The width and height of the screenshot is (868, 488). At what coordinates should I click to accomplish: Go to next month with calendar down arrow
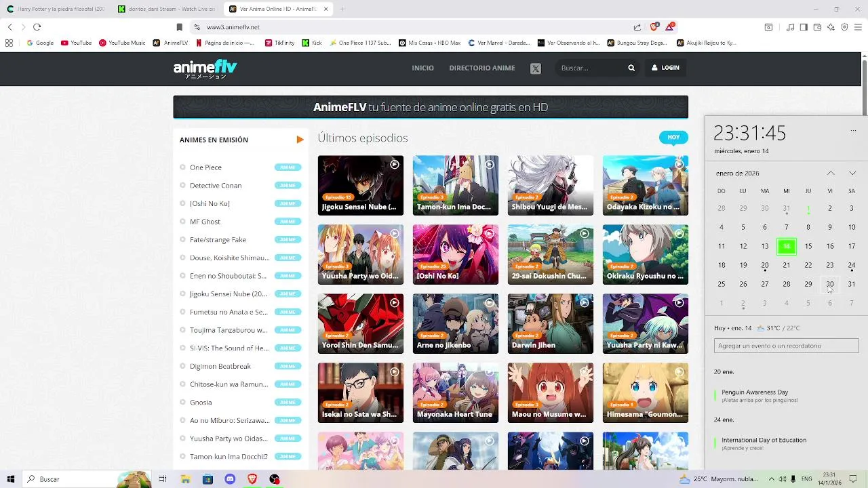pos(852,174)
